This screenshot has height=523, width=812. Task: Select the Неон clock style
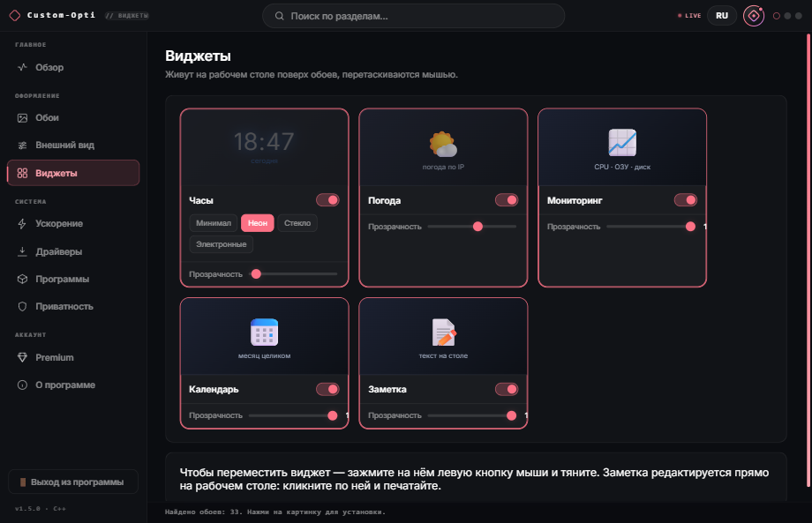pos(258,223)
